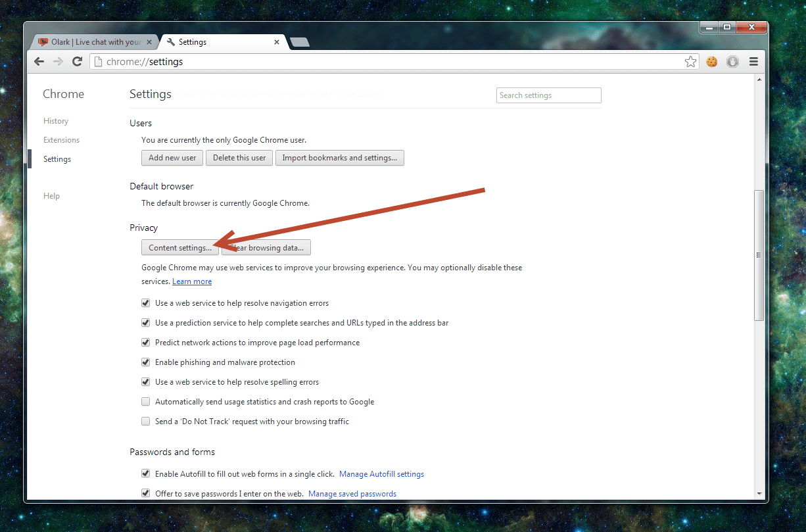Open a new tab
Image resolution: width=806 pixels, height=532 pixels.
[300, 42]
